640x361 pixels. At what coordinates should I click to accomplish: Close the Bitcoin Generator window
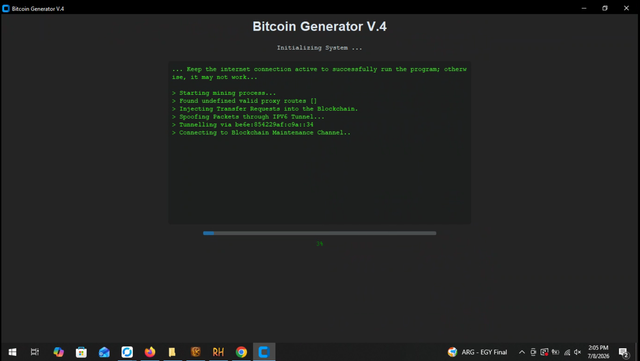[x=626, y=8]
